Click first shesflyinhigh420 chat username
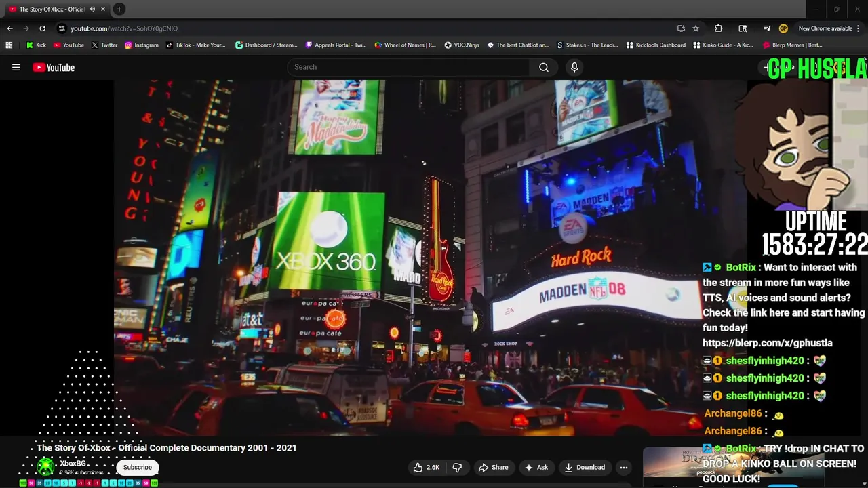Image resolution: width=868 pixels, height=488 pixels. click(x=764, y=361)
